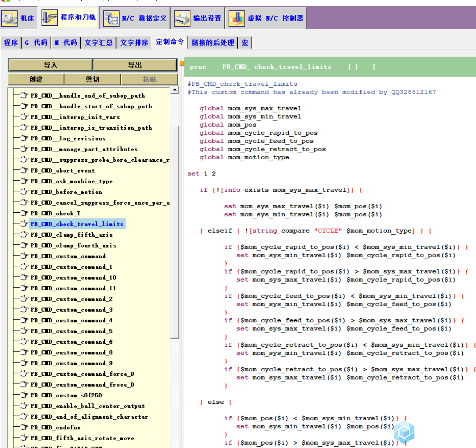
Task: Click hand icon beside PB_CMD_end_of_alignment_character
Action: point(24,416)
